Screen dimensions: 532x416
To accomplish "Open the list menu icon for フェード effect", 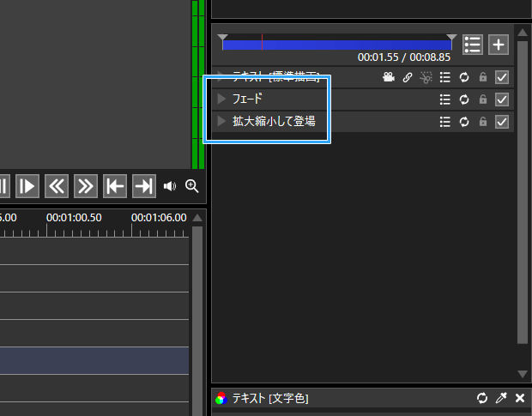I will pos(444,99).
